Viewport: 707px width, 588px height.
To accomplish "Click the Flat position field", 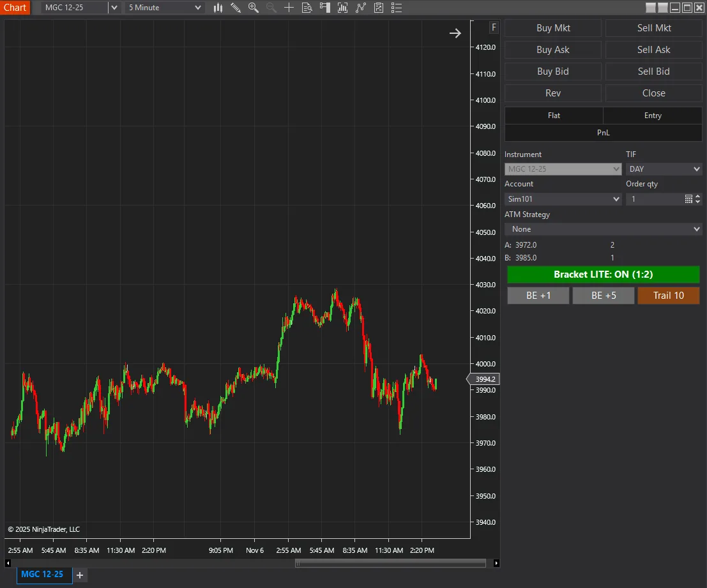I will 554,116.
